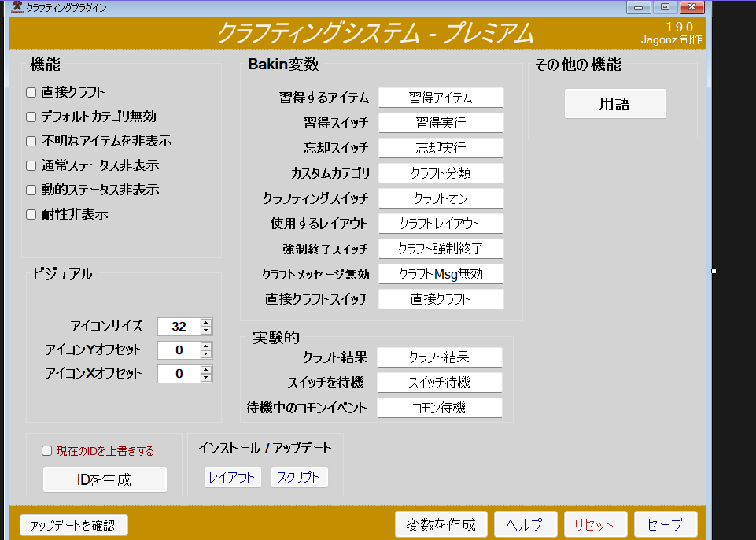The height and width of the screenshot is (540, 756).
Task: Enable the 直接クラフト checkbox
Action: 31,92
